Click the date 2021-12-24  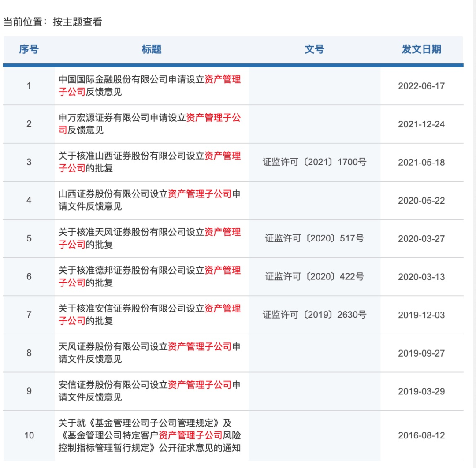(x=421, y=124)
